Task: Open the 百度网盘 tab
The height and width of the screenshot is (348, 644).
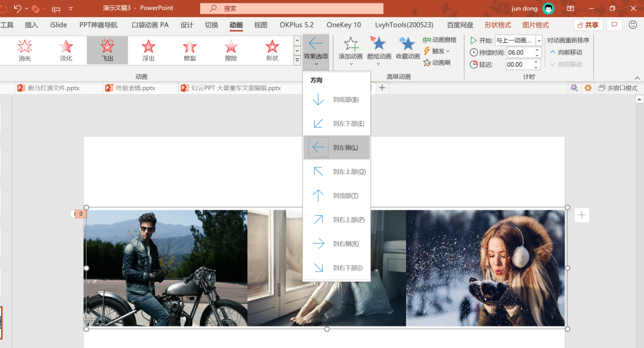Action: pos(460,25)
